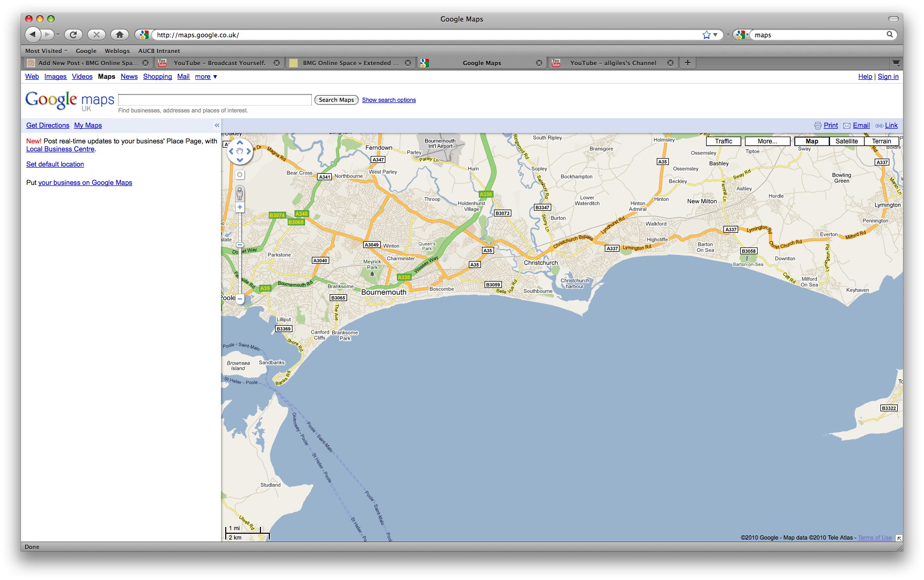Click the chain icon beside Link
The image size is (924, 580).
[x=879, y=126]
